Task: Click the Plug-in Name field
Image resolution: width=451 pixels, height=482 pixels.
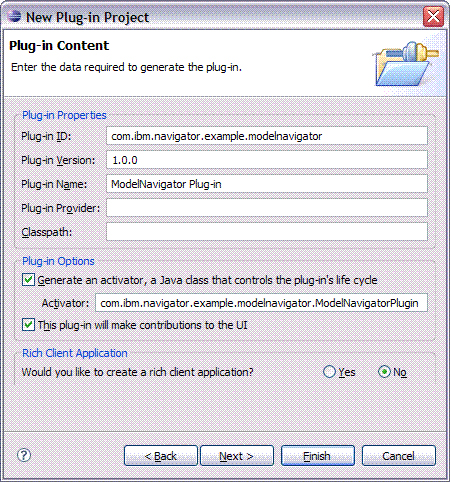Action: point(267,184)
